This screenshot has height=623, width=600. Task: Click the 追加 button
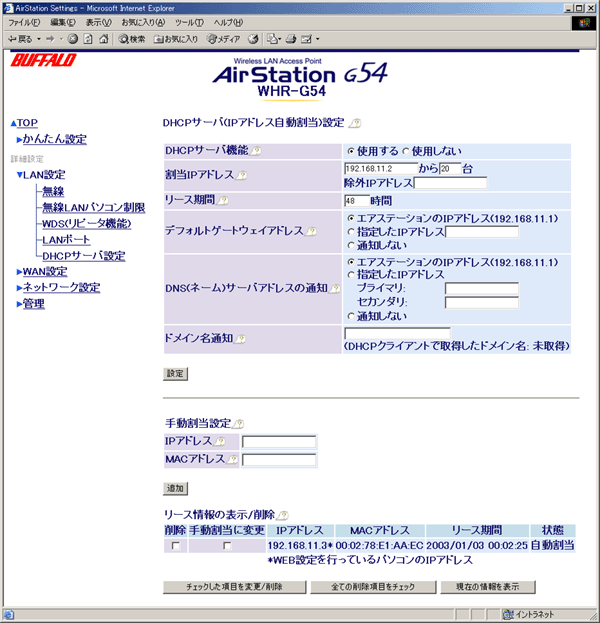[x=175, y=489]
